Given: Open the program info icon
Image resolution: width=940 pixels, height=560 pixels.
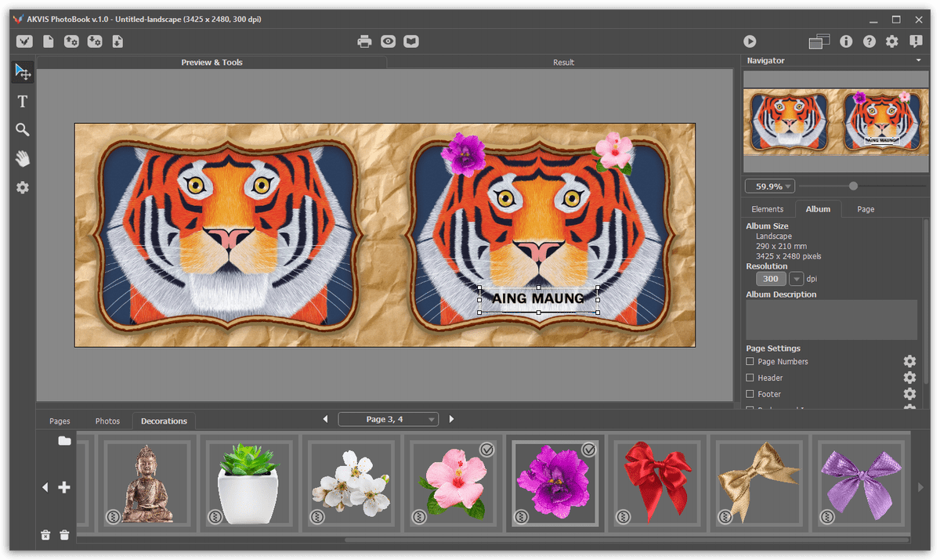Looking at the screenshot, I should (x=846, y=42).
